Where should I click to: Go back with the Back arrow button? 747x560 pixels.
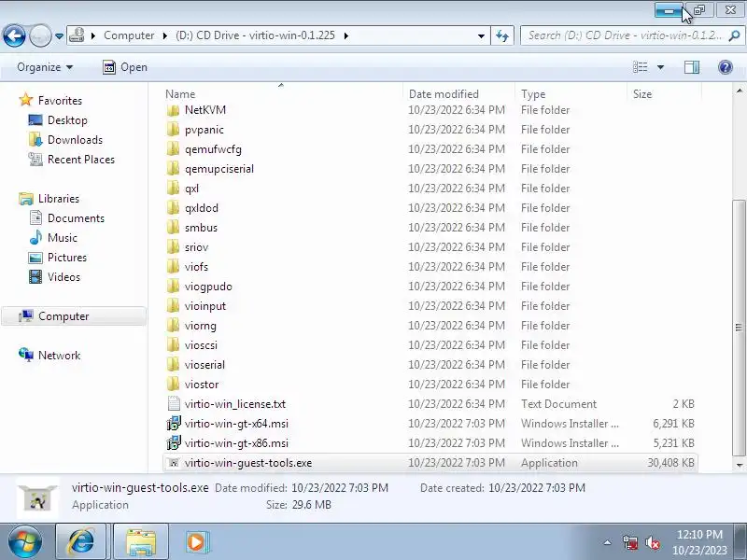14,35
